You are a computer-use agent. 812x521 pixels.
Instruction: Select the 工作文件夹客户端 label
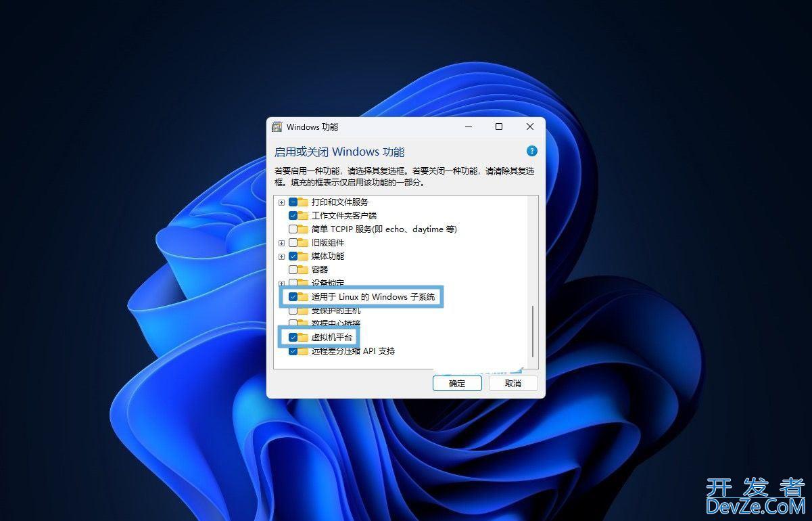344,215
